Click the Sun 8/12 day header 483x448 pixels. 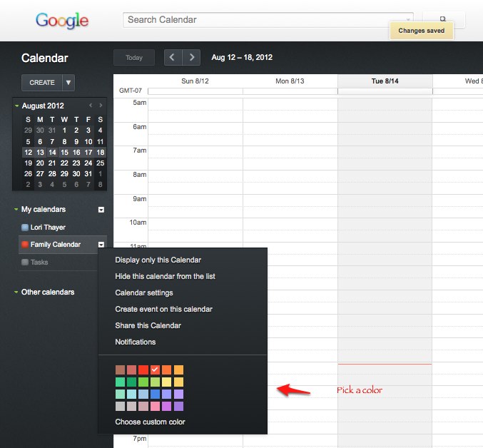pos(195,81)
